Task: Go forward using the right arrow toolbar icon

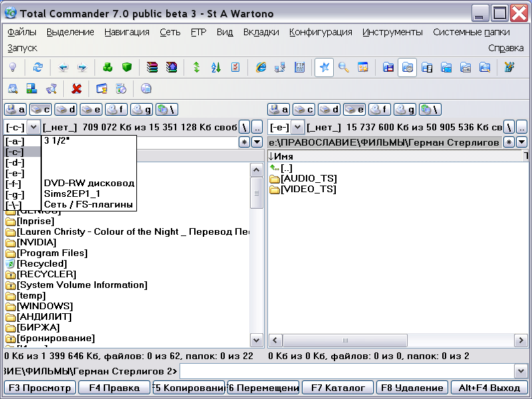Action: [x=82, y=67]
